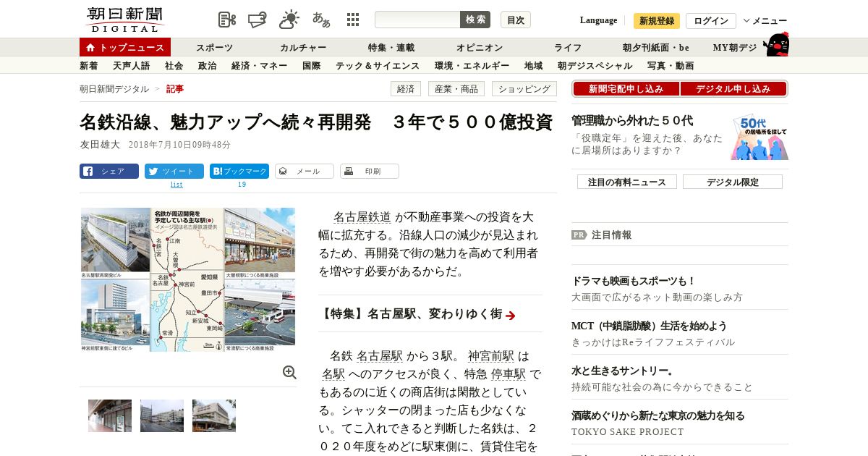
Task: Open the 50代 article thumbnail
Action: (x=759, y=137)
